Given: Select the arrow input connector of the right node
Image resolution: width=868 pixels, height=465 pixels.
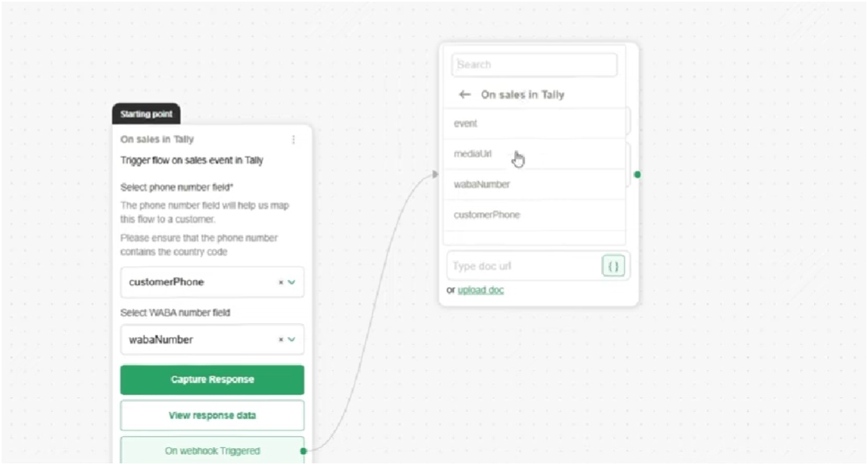Looking at the screenshot, I should [435, 174].
